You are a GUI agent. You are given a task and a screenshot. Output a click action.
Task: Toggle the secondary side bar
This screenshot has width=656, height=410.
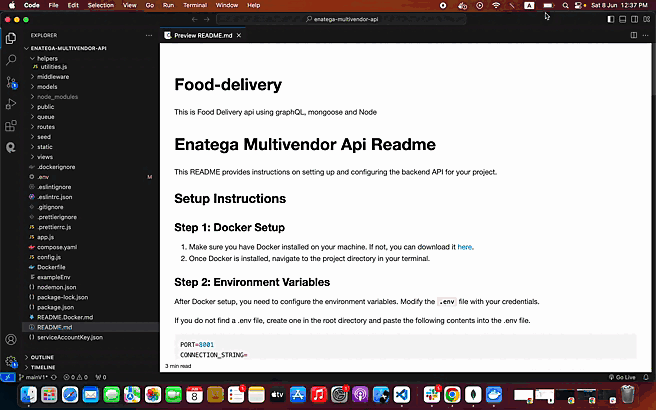[634, 18]
